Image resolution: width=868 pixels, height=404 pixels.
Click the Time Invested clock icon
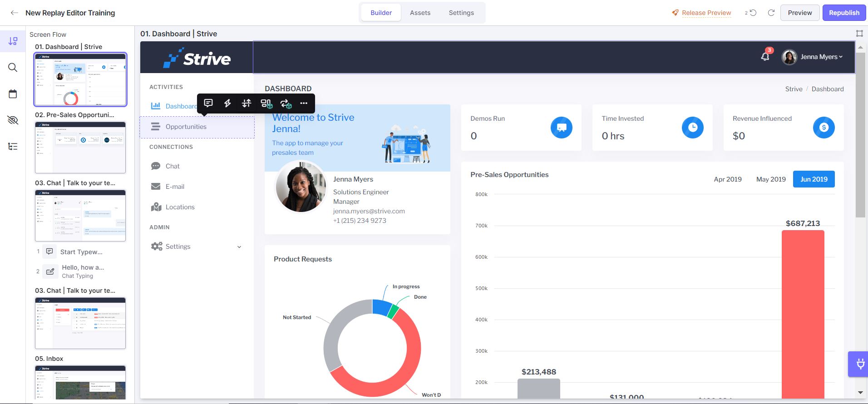coord(693,128)
